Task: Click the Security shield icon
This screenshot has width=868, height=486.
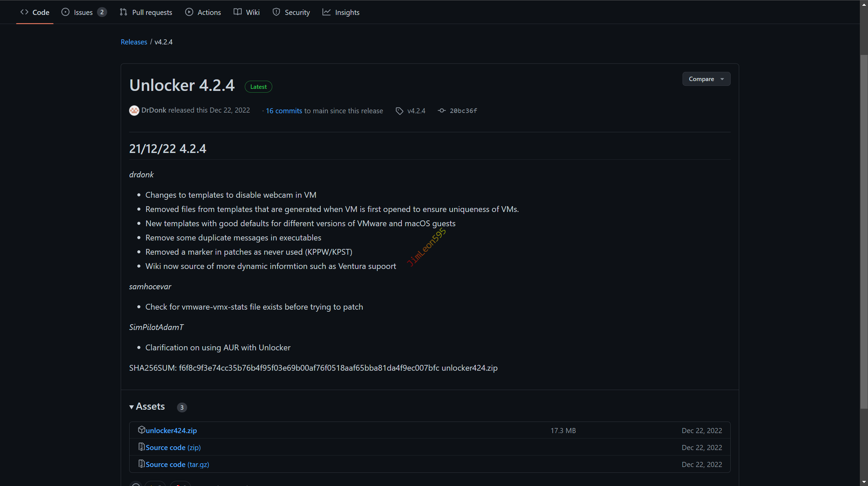Action: pos(276,12)
